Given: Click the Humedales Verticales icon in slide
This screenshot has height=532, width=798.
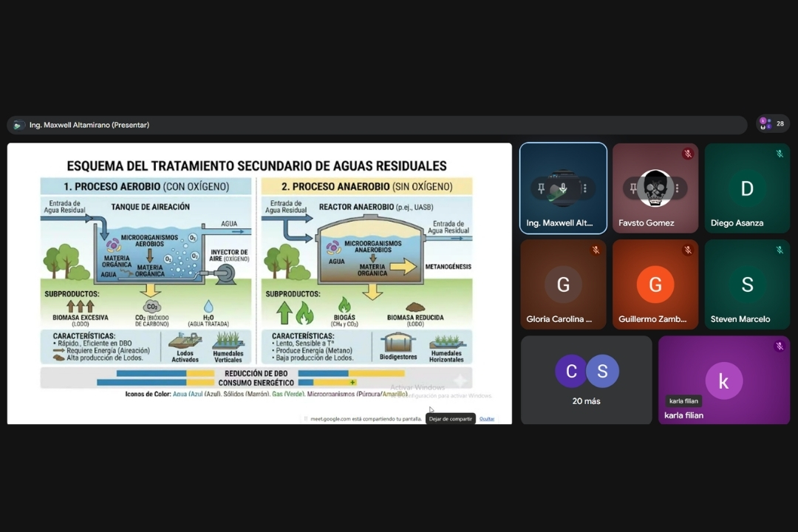Looking at the screenshot, I should coord(228,341).
